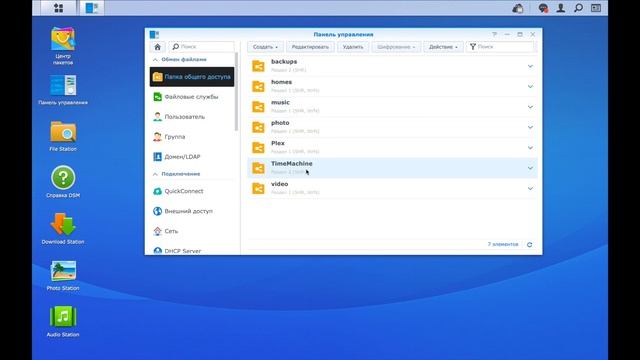Image resolution: width=640 pixels, height=360 pixels.
Task: Collapse the Подключение sidebar section
Action: [x=155, y=174]
